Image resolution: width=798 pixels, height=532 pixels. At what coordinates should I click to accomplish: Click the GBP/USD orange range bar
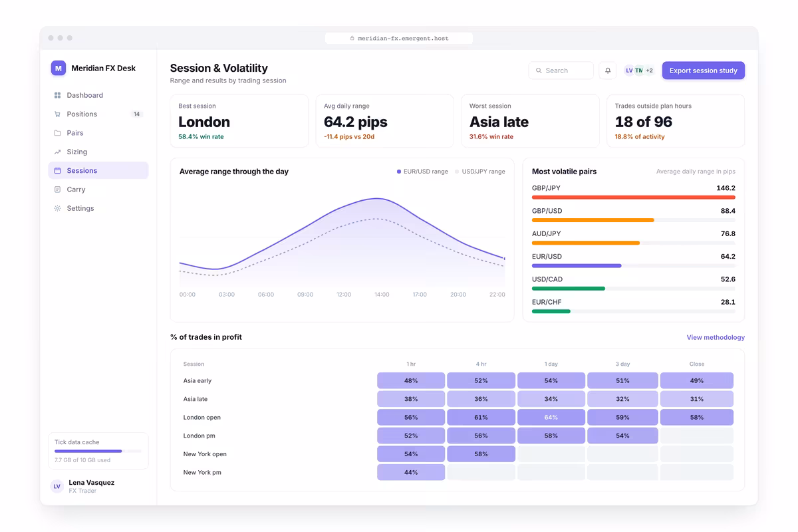pyautogui.click(x=593, y=220)
